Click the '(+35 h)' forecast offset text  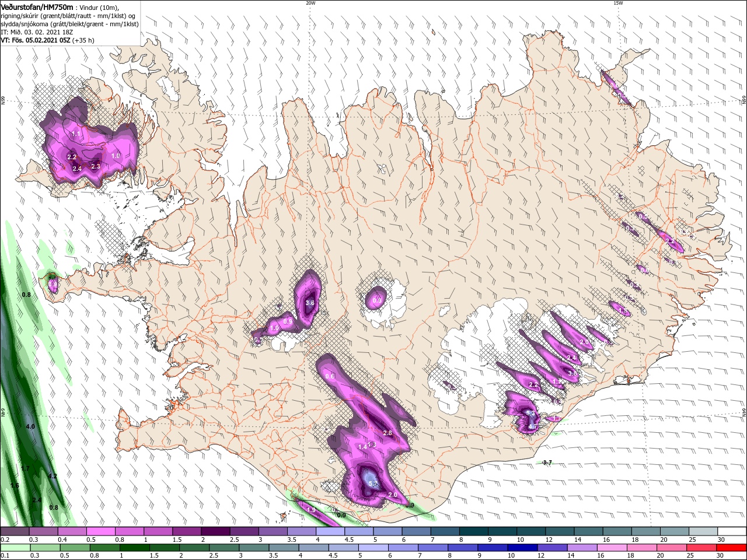tap(83, 40)
